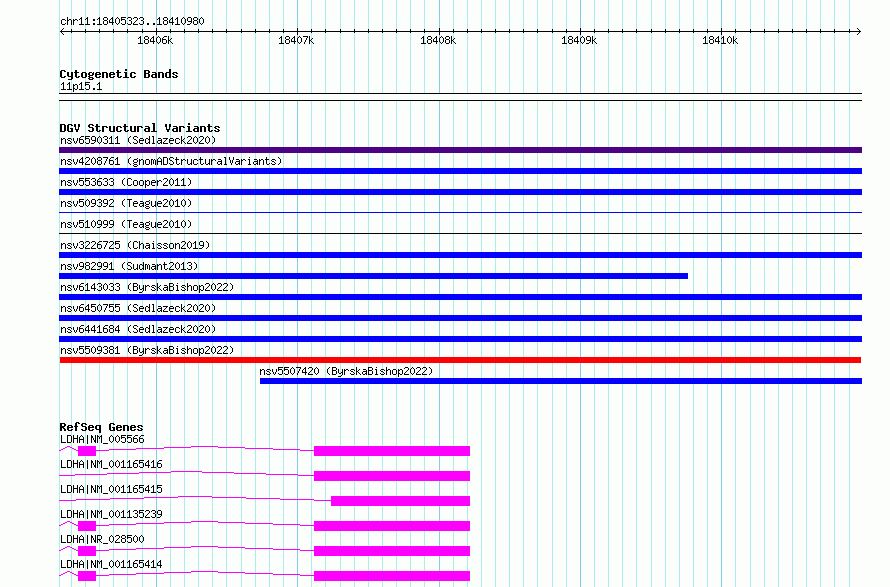This screenshot has height=587, width=890.
Task: Click the chr11:18405323..18410980 coordinate label
Action: [x=132, y=21]
